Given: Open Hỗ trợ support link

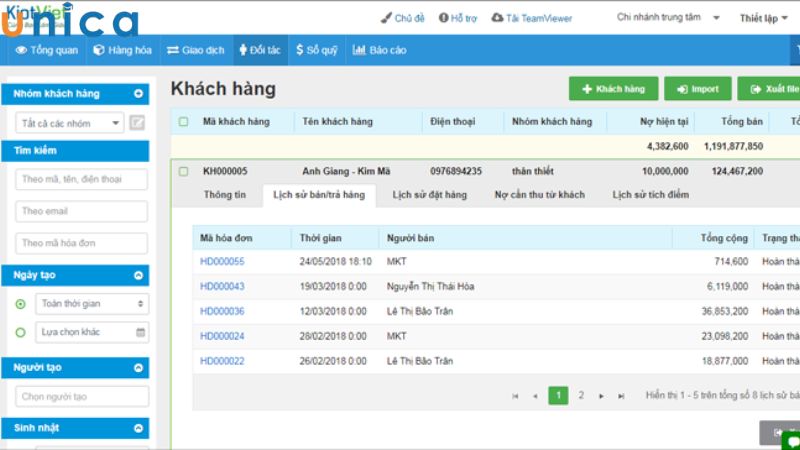Looking at the screenshot, I should point(458,18).
